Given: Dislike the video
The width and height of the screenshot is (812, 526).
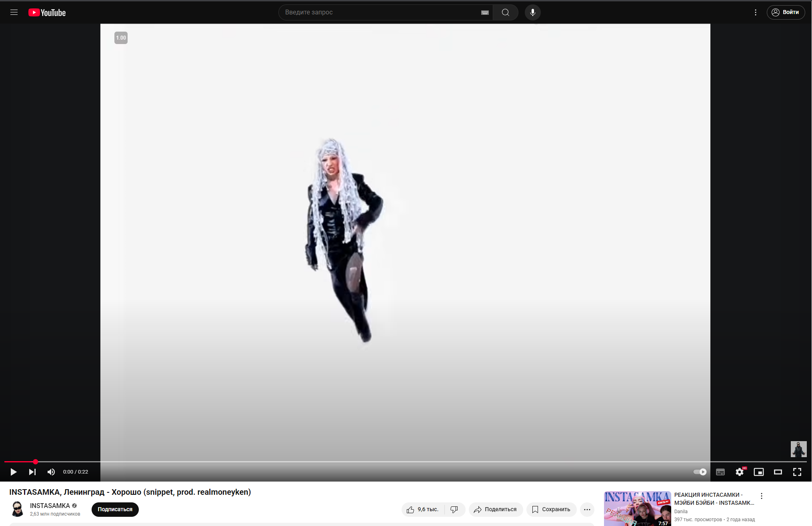Looking at the screenshot, I should pos(454,510).
